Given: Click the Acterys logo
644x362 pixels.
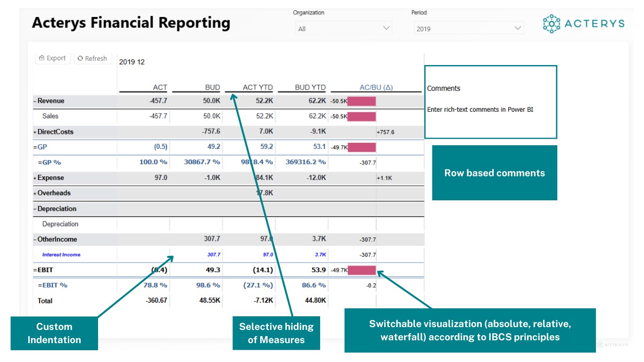Looking at the screenshot, I should tap(584, 24).
